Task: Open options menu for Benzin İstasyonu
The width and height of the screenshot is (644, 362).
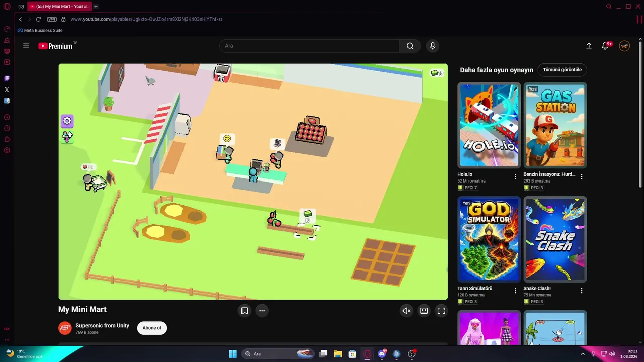Action: pyautogui.click(x=582, y=176)
